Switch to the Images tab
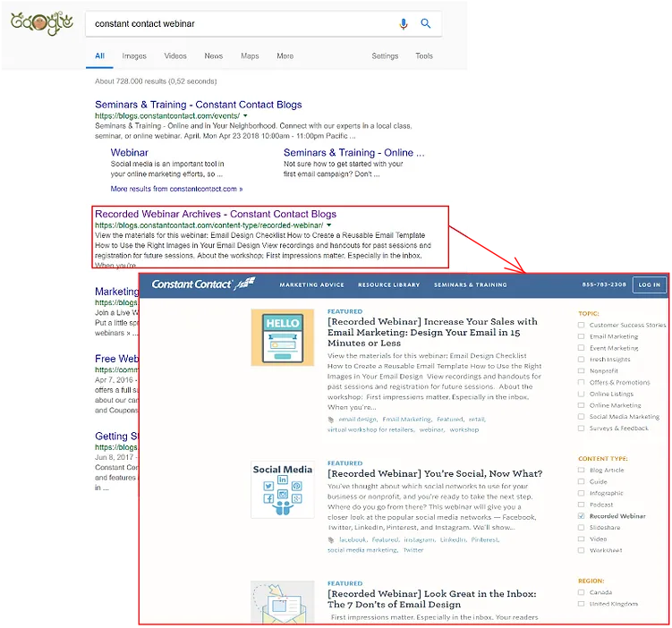The width and height of the screenshot is (672, 628). (134, 56)
